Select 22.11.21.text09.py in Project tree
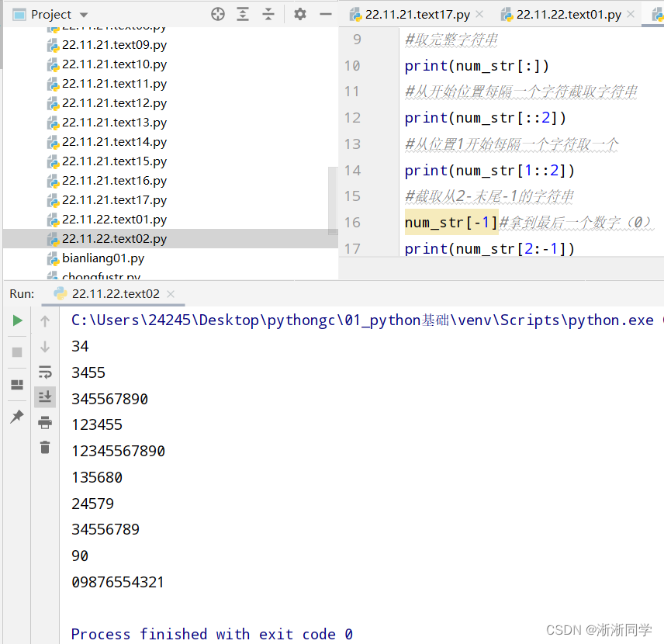The image size is (664, 644). point(114,45)
